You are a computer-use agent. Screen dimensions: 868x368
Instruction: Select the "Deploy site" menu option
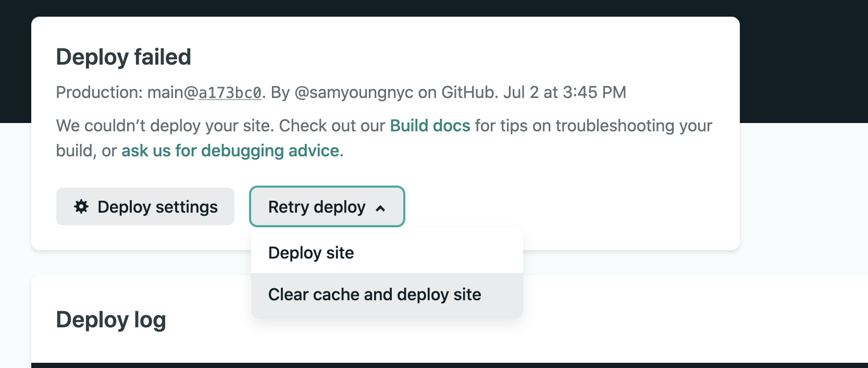(311, 253)
